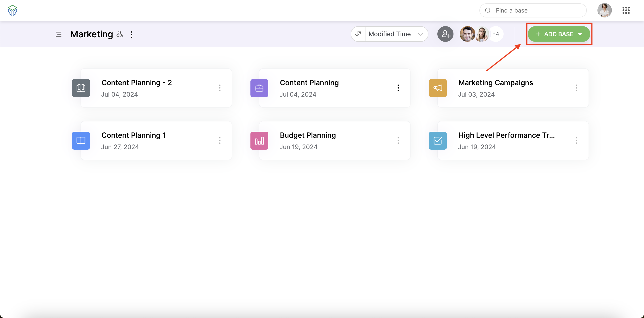This screenshot has height=318, width=644.
Task: Open Content Planning card options menu
Action: tap(398, 88)
